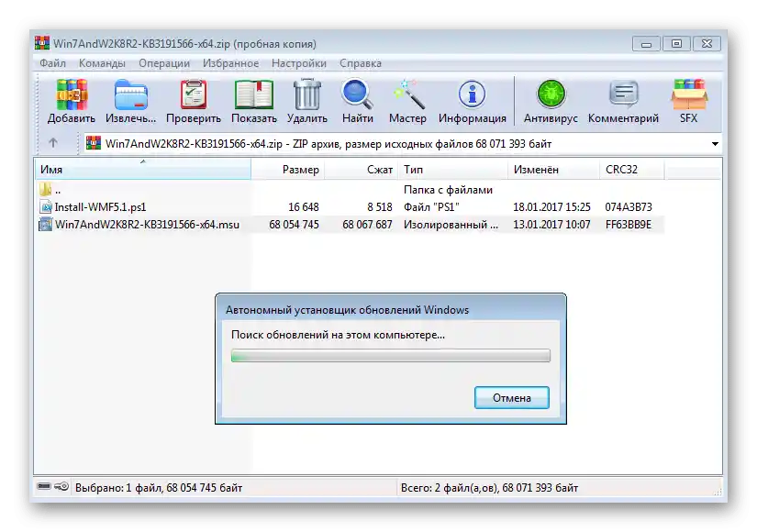Open the Справка menu
Image resolution: width=757 pixels, height=532 pixels.
pyautogui.click(x=361, y=63)
